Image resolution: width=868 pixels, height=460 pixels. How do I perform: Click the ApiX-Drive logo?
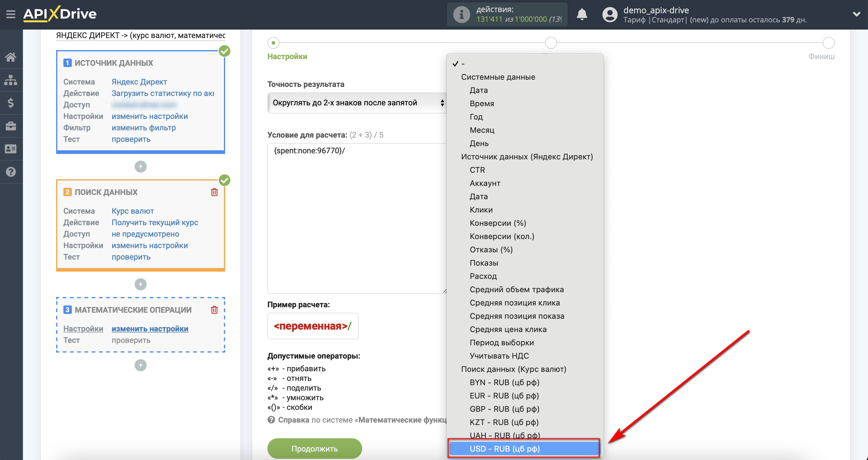click(60, 14)
